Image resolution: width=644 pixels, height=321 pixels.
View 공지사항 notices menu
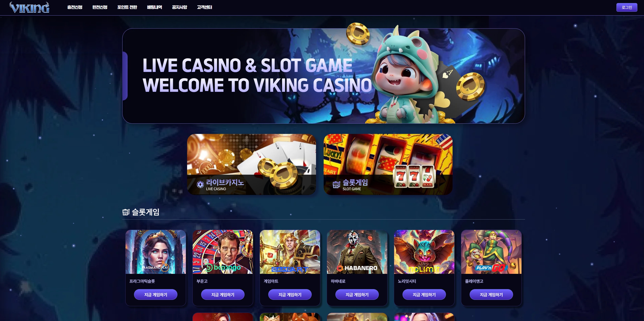tap(179, 7)
